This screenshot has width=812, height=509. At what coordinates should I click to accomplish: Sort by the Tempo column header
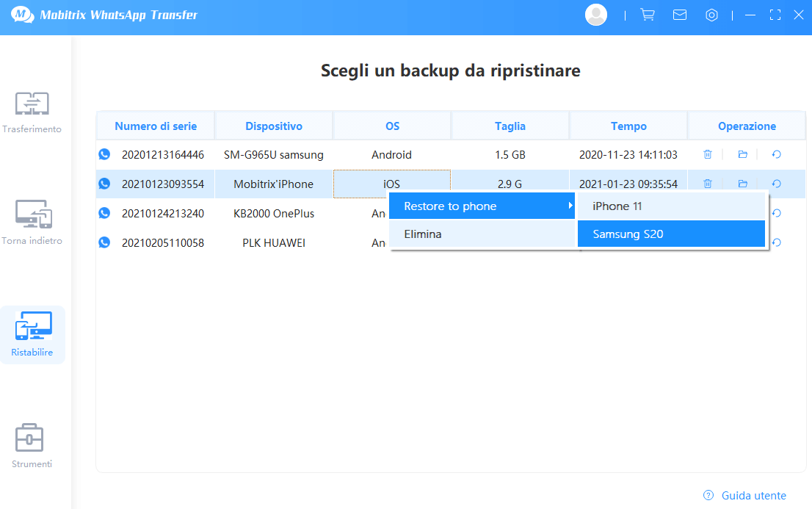click(x=628, y=126)
